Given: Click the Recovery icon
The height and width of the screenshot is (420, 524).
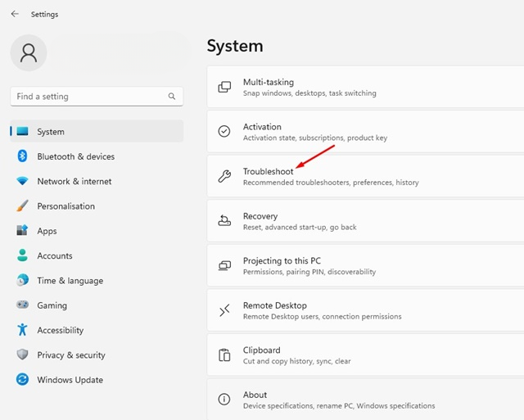Looking at the screenshot, I should (224, 220).
